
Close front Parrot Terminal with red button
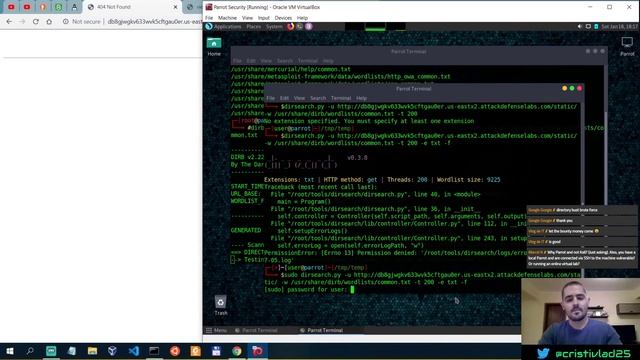coord(579,88)
